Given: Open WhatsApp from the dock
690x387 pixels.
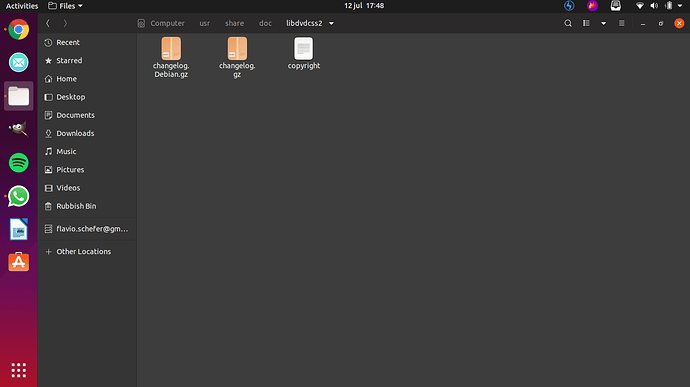Looking at the screenshot, I should pyautogui.click(x=18, y=196).
